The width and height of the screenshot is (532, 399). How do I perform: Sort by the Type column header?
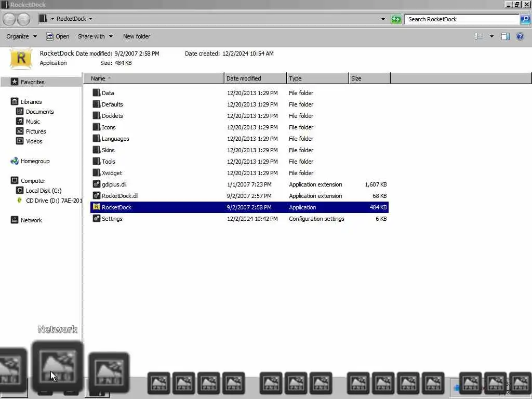pos(317,78)
